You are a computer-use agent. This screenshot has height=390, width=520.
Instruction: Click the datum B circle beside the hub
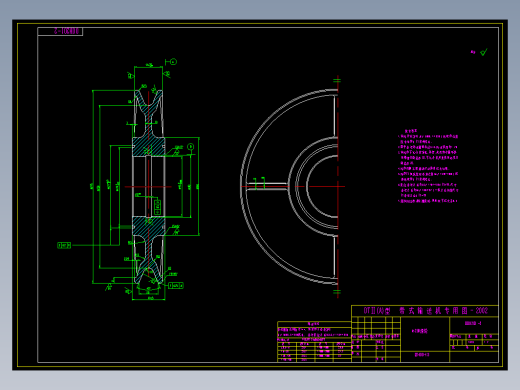click(190, 147)
